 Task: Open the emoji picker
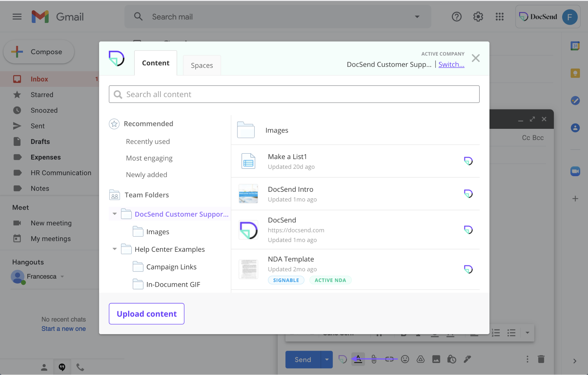[405, 359]
